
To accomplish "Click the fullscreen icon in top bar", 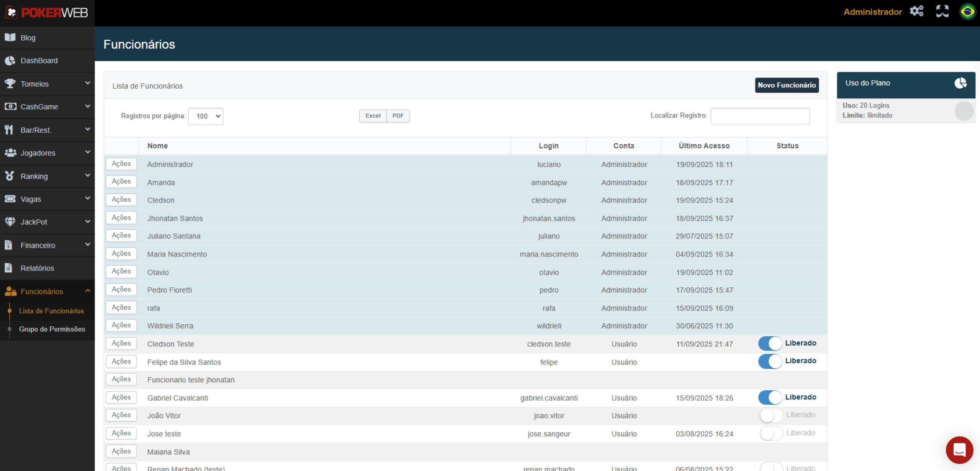I will tap(942, 11).
